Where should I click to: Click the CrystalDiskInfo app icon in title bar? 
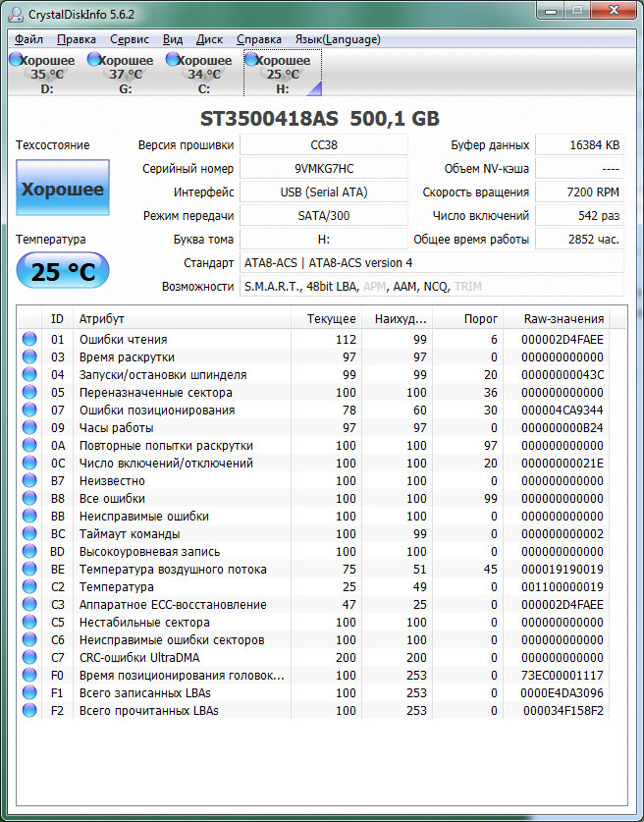(16, 12)
